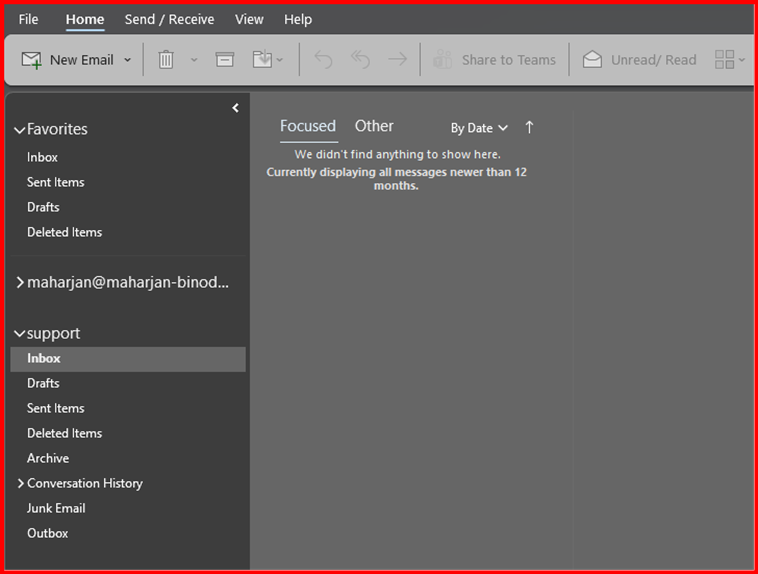Collapse the Favorites section

click(19, 130)
